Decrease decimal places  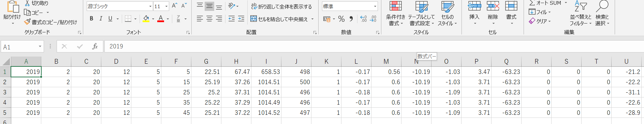tap(373, 19)
